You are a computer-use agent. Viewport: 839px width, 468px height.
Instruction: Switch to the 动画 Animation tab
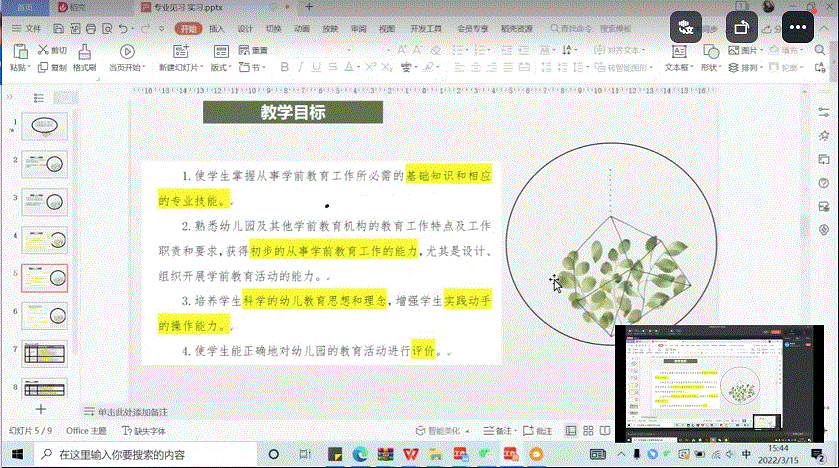pyautogui.click(x=302, y=28)
